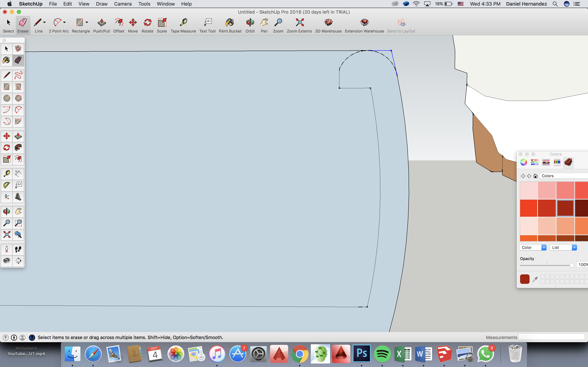The height and width of the screenshot is (367, 588).
Task: Toggle the color picker wheel tab
Action: point(524,162)
